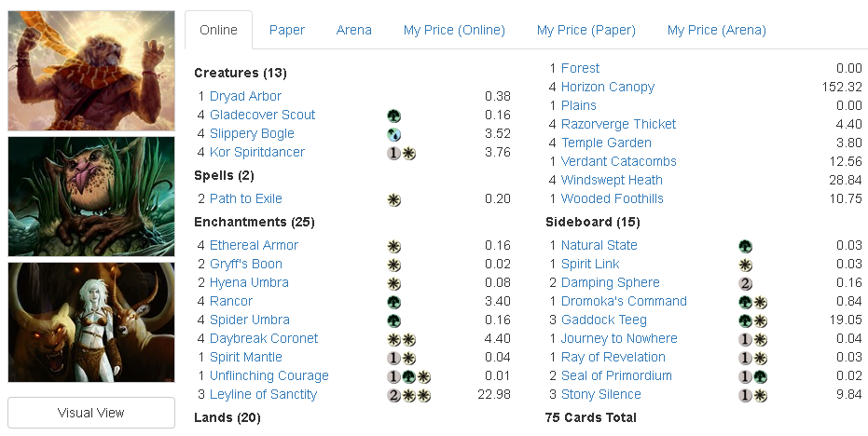
Task: Click the bottom card art with two beasts
Action: tap(91, 322)
